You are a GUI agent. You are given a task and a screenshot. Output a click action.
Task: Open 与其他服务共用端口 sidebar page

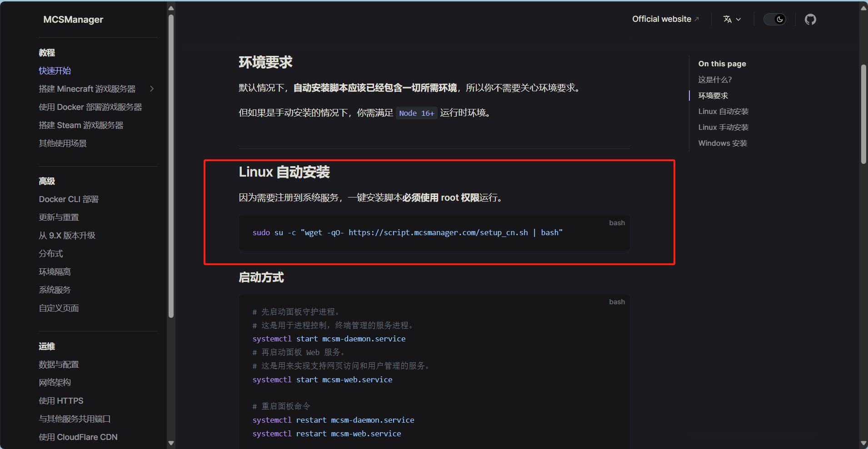75,419
